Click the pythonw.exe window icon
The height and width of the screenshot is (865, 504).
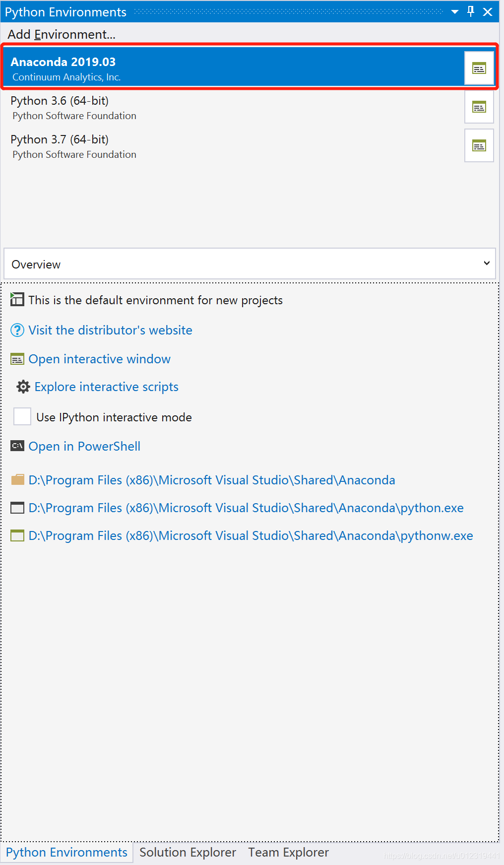(x=17, y=535)
